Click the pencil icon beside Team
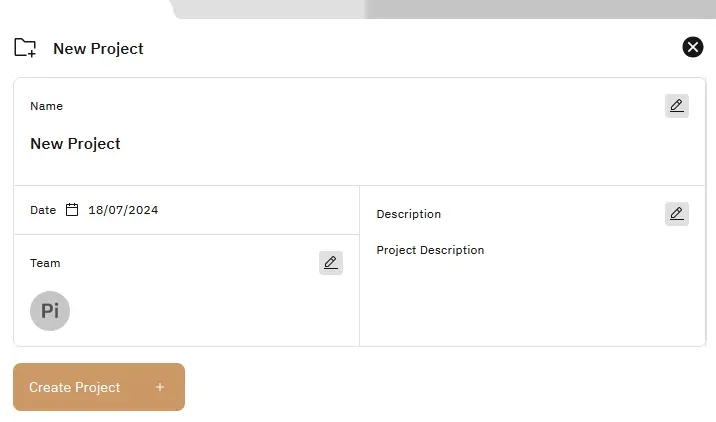Image resolution: width=716 pixels, height=422 pixels. click(331, 263)
